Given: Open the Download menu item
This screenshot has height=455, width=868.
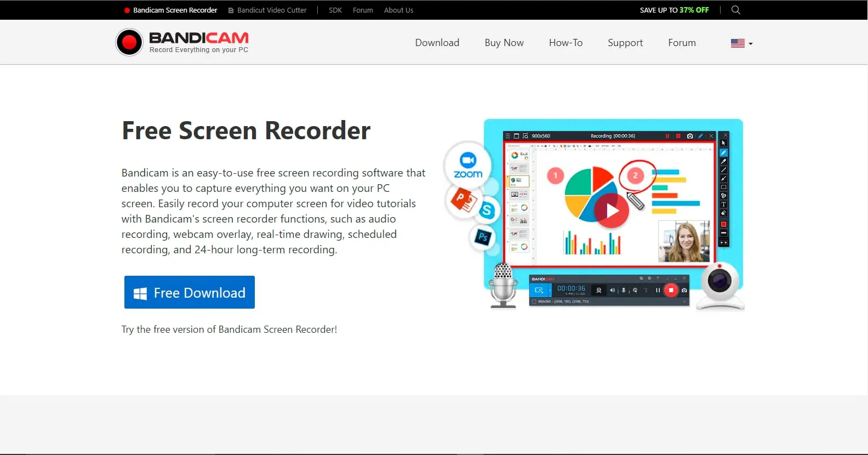Looking at the screenshot, I should coord(437,43).
